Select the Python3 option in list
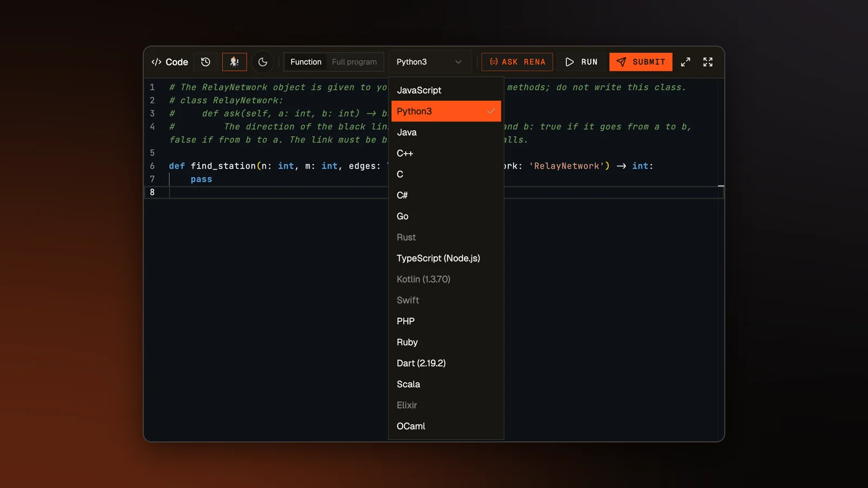868x488 pixels. (x=446, y=111)
